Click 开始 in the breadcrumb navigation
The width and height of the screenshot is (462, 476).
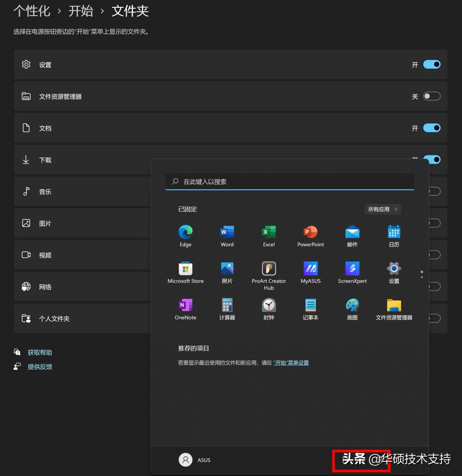[x=81, y=11]
